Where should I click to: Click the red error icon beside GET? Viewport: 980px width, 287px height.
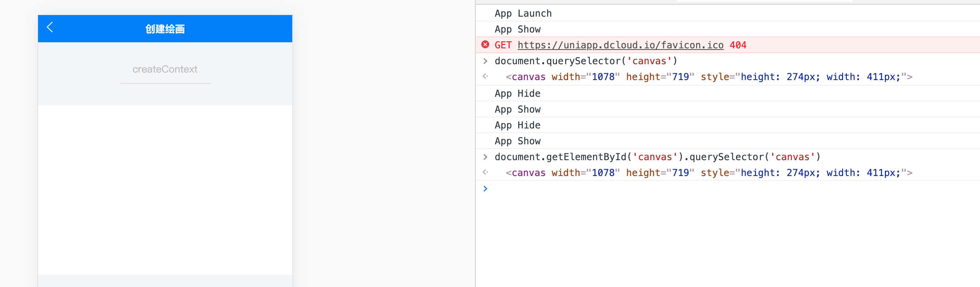pos(485,44)
